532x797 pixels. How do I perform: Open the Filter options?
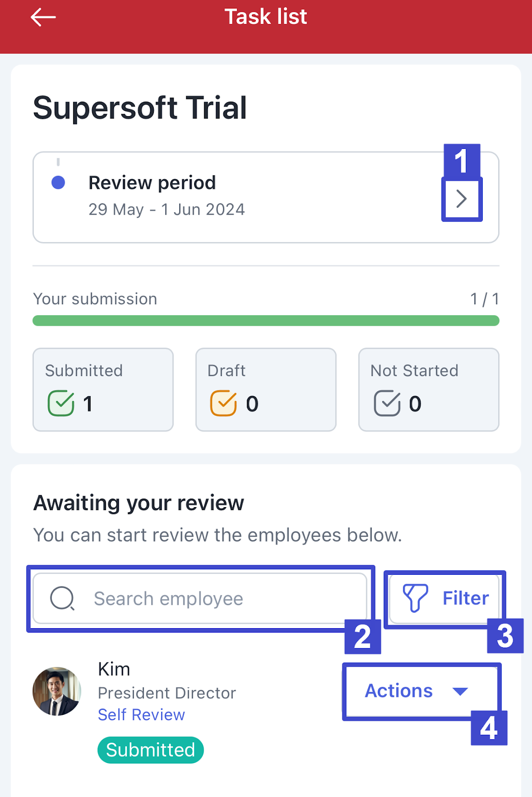(444, 598)
